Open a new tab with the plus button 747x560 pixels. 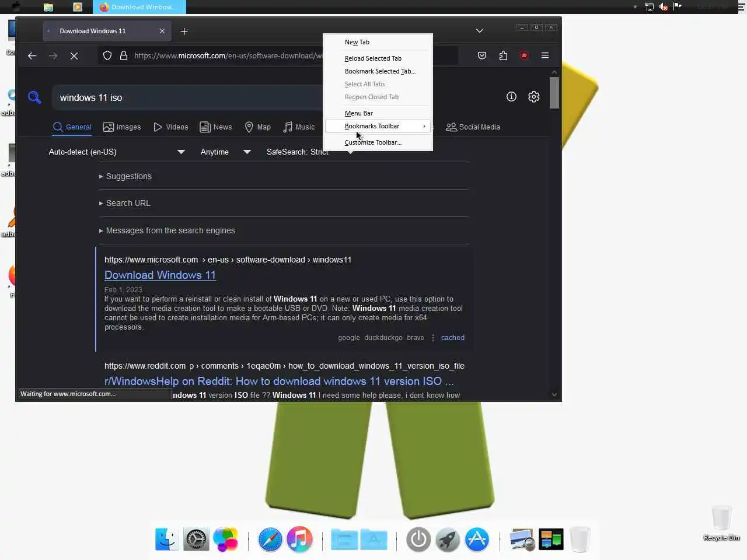pyautogui.click(x=184, y=31)
